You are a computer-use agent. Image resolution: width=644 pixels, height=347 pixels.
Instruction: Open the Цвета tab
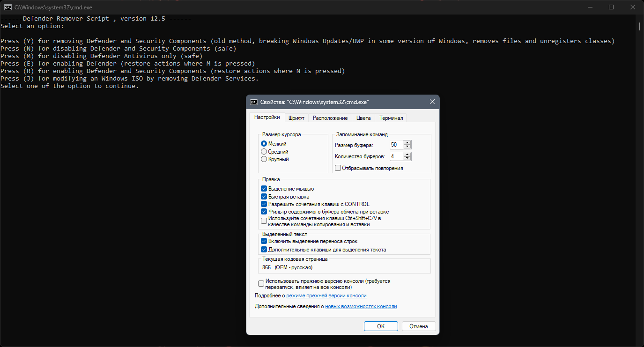(363, 118)
